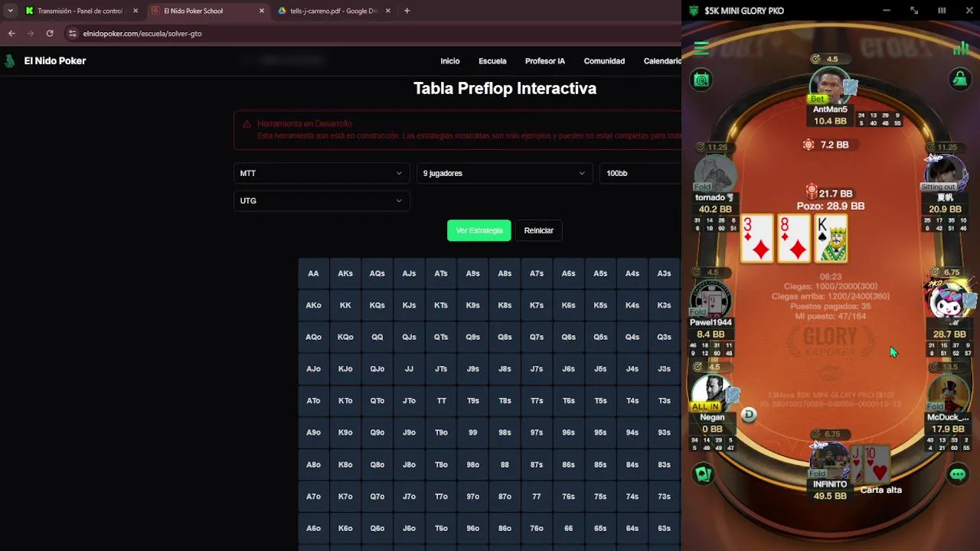Select the A5s hand cell
Image resolution: width=980 pixels, height=551 pixels.
tap(600, 273)
